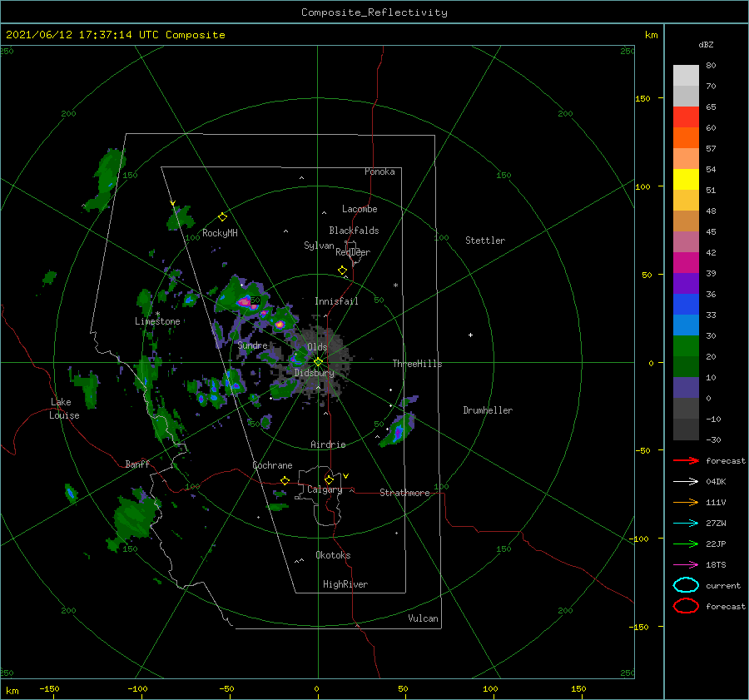Click the Blackfalds city label

(x=354, y=231)
